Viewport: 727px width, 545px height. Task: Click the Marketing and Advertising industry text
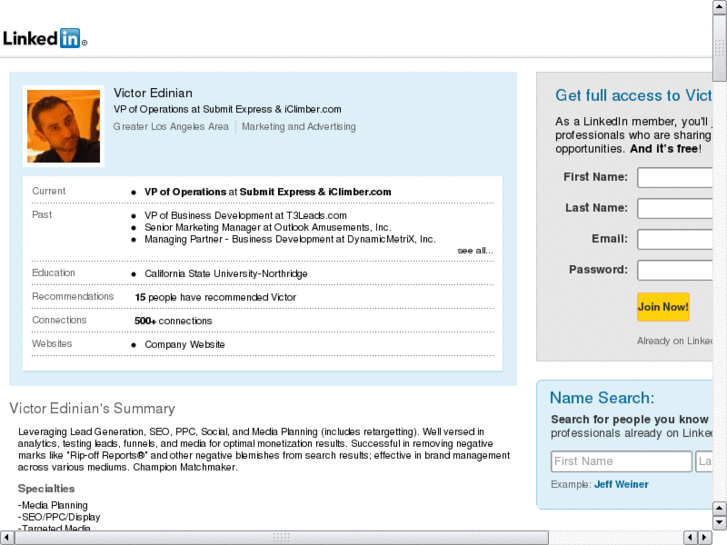(299, 127)
